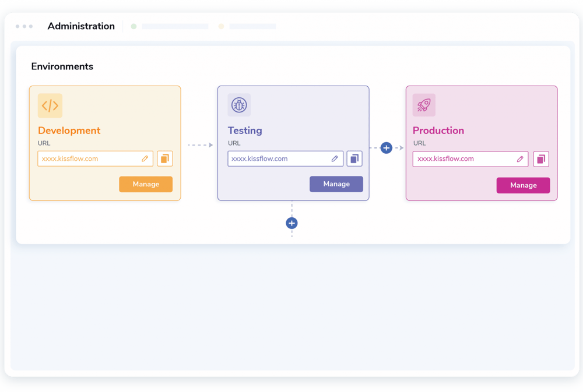Click the three window dots at top left
The width and height of the screenshot is (583, 392).
(24, 26)
